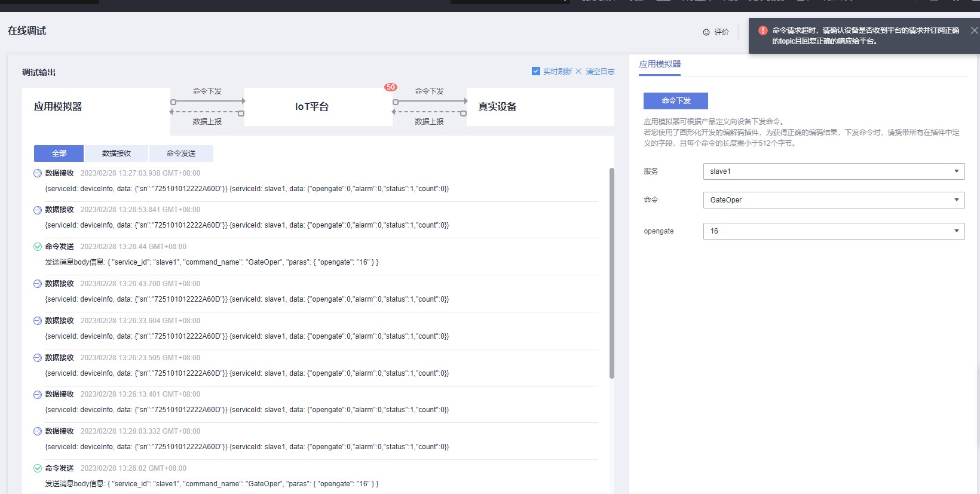
Task: Click the 清空日志 link
Action: (x=600, y=72)
